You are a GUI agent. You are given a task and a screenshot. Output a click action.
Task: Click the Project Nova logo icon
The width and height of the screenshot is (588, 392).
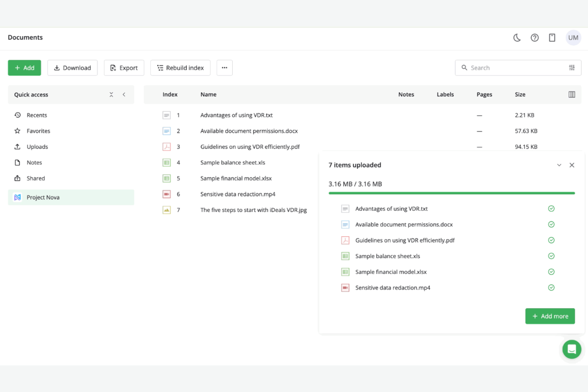click(x=17, y=197)
